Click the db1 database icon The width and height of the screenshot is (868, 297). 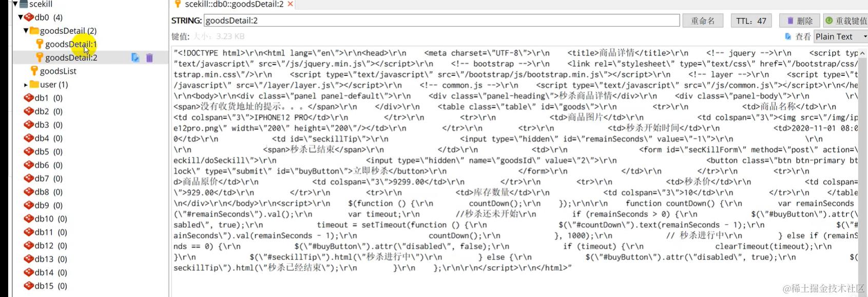point(29,97)
